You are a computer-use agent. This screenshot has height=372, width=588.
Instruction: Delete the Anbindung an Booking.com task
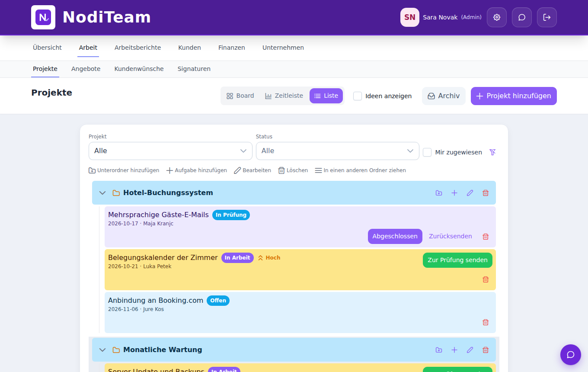pyautogui.click(x=486, y=322)
